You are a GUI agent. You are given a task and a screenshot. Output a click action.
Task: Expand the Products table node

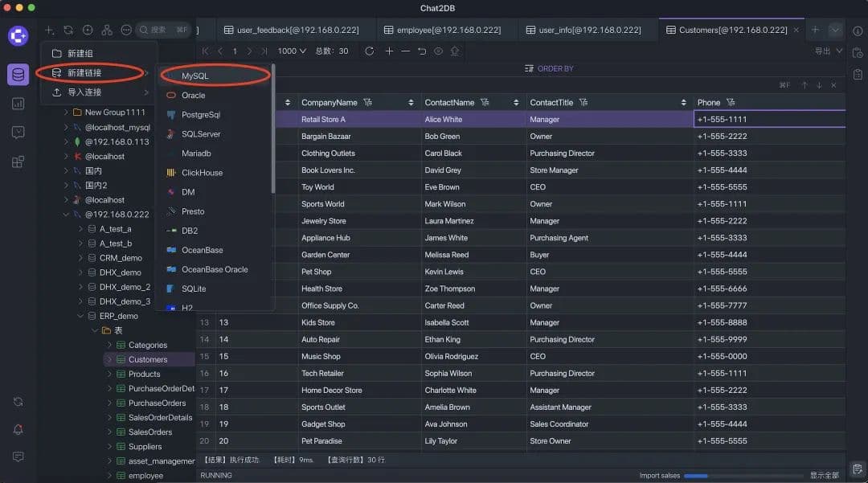110,375
